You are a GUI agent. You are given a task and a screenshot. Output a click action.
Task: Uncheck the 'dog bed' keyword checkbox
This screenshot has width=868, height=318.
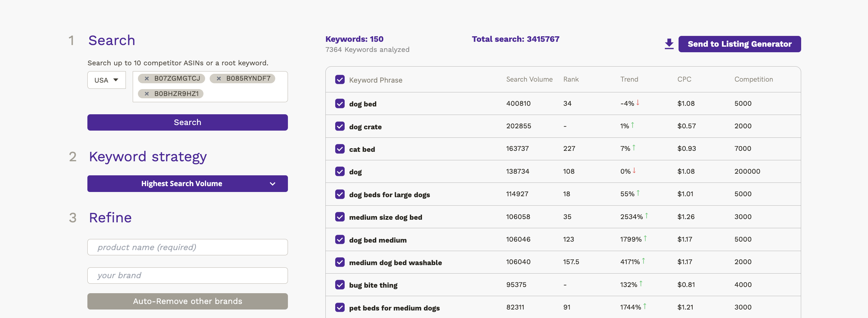pos(340,103)
